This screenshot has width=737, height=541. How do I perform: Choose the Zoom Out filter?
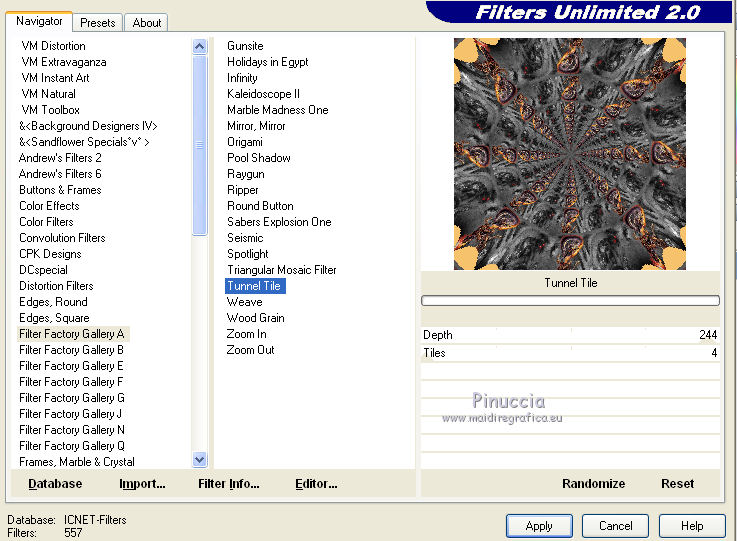[x=251, y=350]
